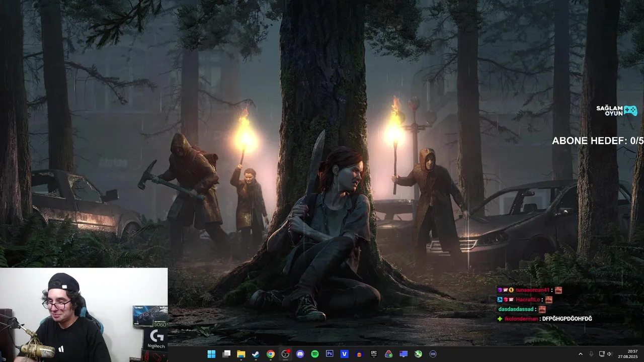This screenshot has height=362, width=644.
Task: Launch Photoshop from the taskbar
Action: (330, 354)
